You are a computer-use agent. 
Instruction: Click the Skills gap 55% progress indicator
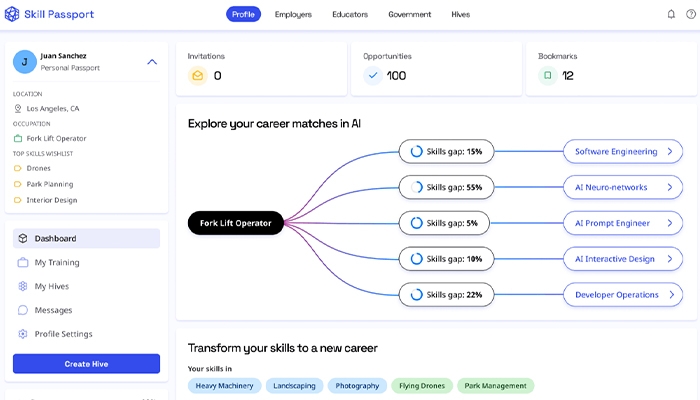pos(416,187)
